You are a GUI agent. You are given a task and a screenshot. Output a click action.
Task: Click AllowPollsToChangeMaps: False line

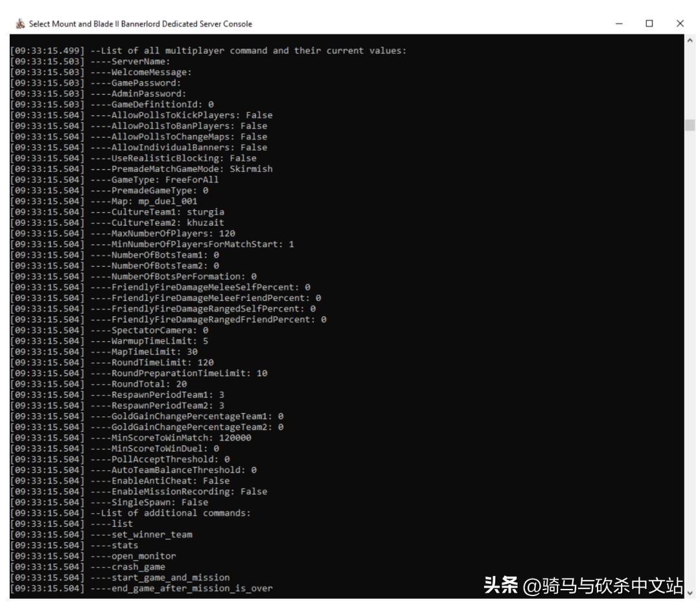(139, 137)
